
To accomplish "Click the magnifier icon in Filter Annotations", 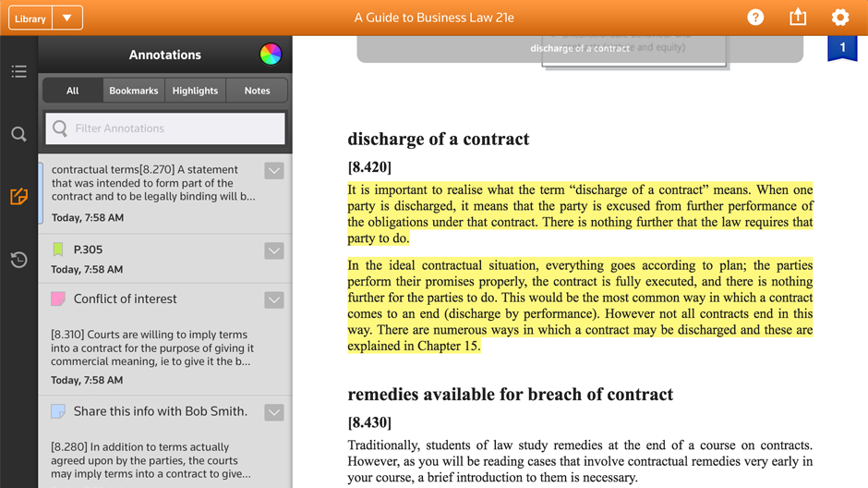I will pos(60,128).
